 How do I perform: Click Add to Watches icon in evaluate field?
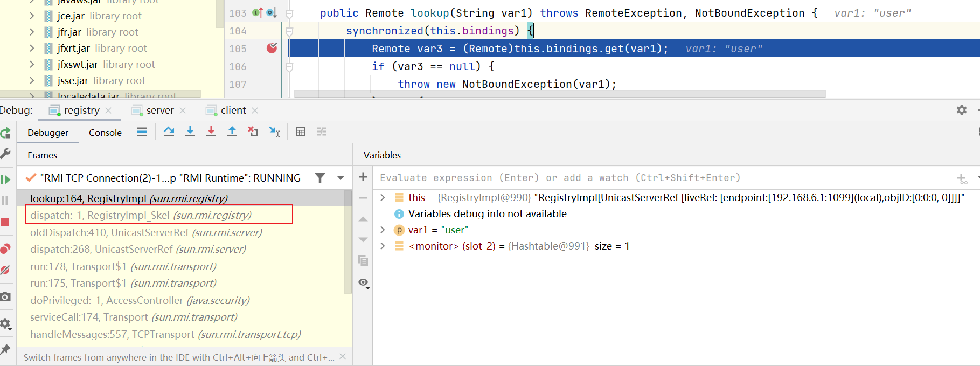(x=962, y=178)
